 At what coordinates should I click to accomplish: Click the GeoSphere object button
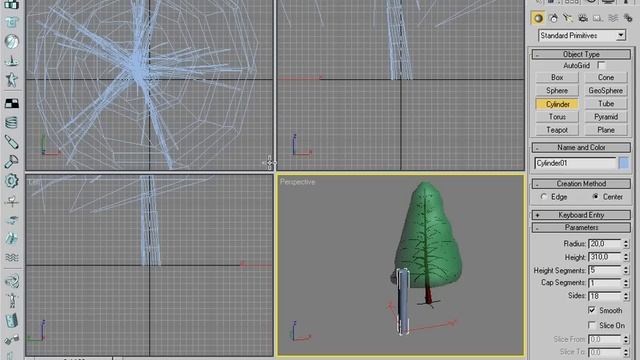pos(606,91)
